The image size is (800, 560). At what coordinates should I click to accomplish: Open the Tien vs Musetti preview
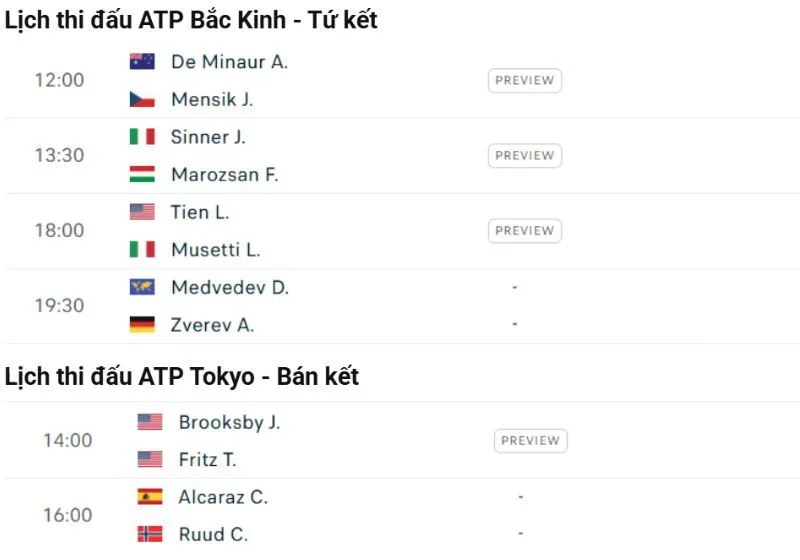tap(525, 231)
